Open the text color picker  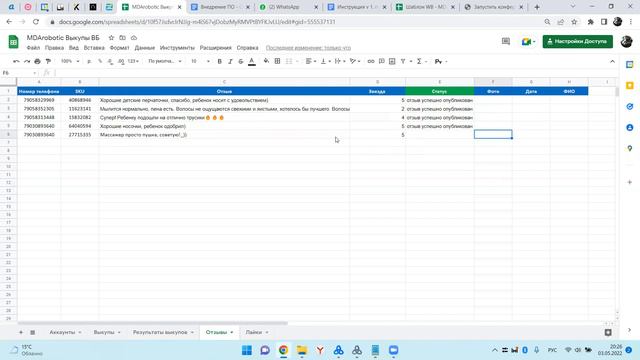coord(252,61)
